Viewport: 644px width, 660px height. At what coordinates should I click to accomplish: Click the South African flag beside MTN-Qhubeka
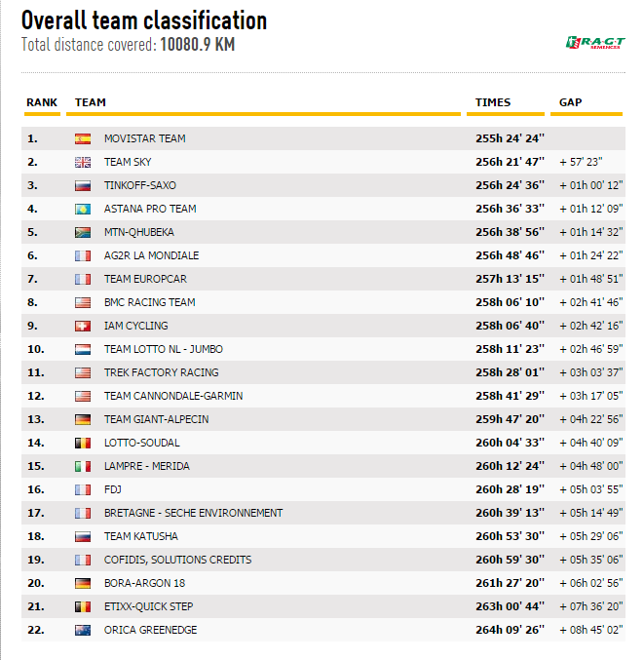[83, 232]
